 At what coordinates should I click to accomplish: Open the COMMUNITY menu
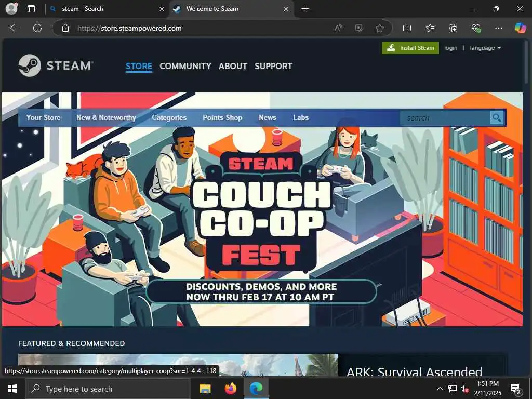click(185, 66)
